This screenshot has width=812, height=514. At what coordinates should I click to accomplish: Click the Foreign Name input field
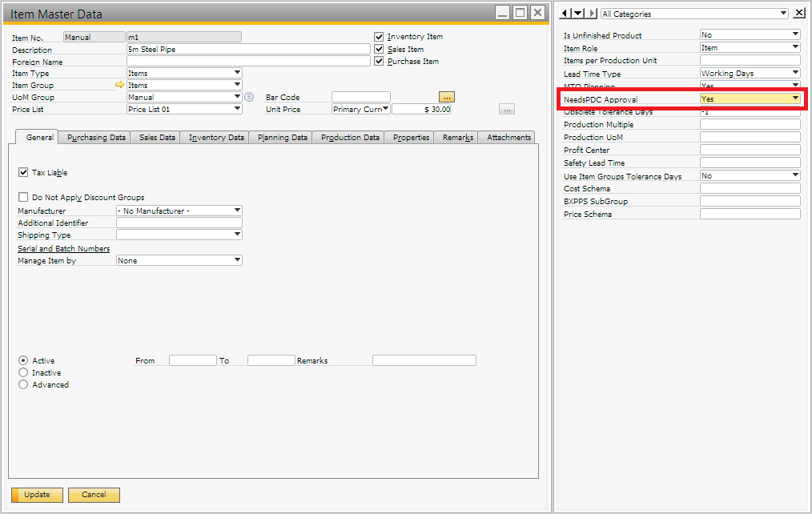click(247, 61)
